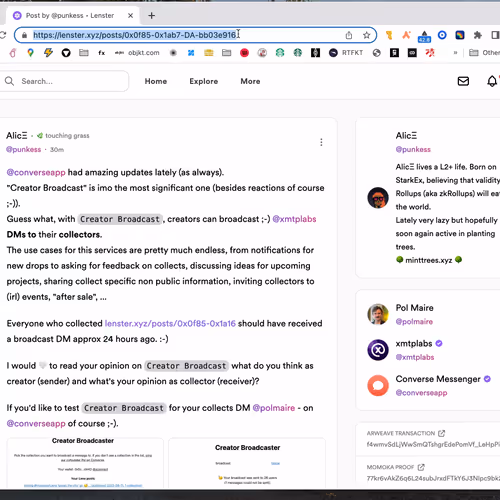This screenshot has width=500, height=500.
Task: Open left Creator Broadcaster screenshot thumbnail
Action: pos(85,463)
